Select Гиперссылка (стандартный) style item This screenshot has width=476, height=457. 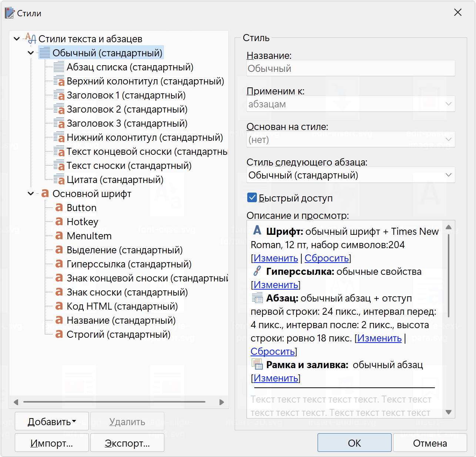tap(129, 264)
